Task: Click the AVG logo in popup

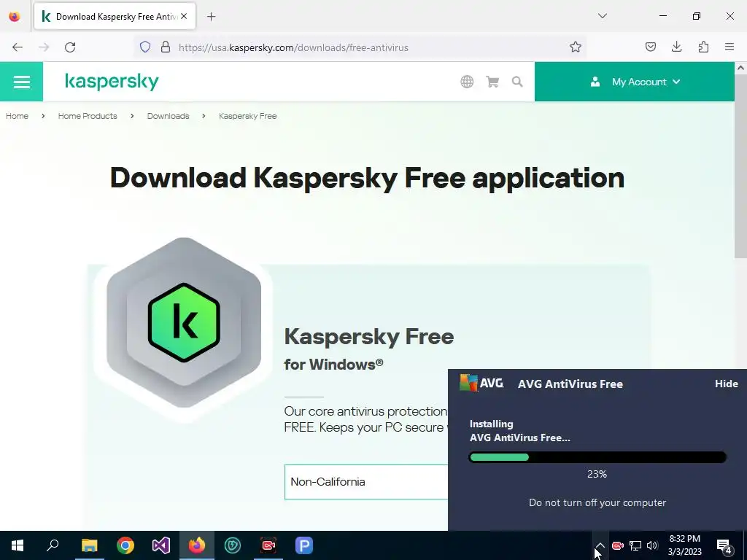Action: [481, 383]
